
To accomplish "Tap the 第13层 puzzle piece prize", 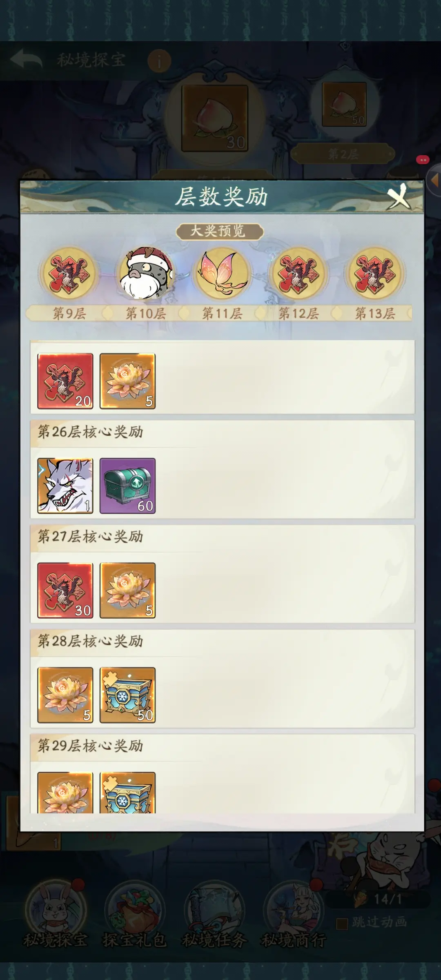I will (x=375, y=273).
